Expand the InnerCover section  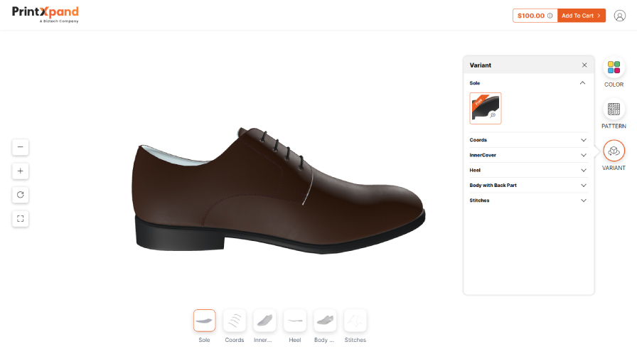click(528, 155)
